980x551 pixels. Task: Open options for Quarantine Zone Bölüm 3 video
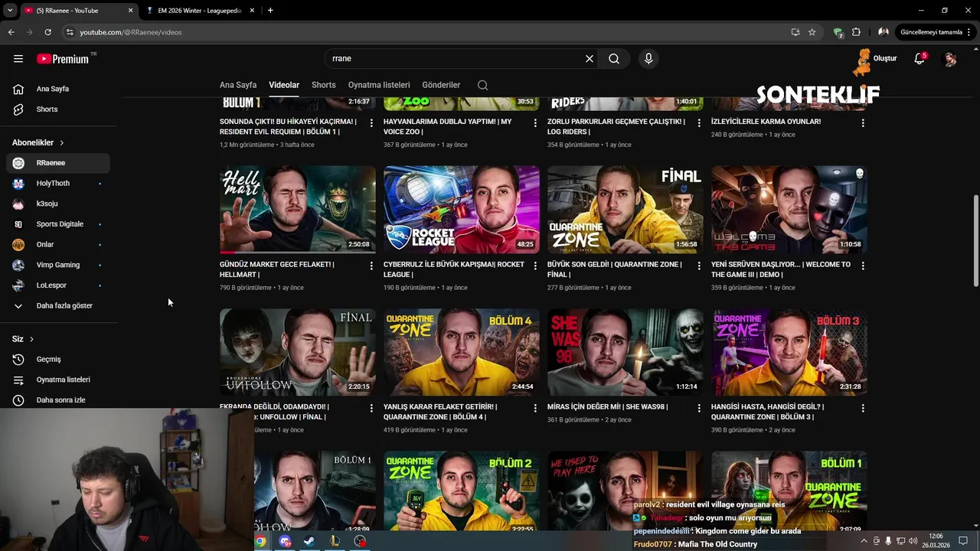click(863, 408)
